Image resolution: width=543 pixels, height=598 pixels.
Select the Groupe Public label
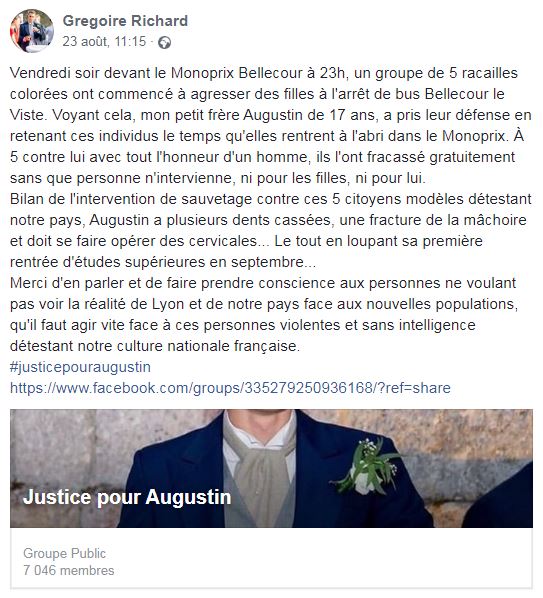click(x=64, y=553)
